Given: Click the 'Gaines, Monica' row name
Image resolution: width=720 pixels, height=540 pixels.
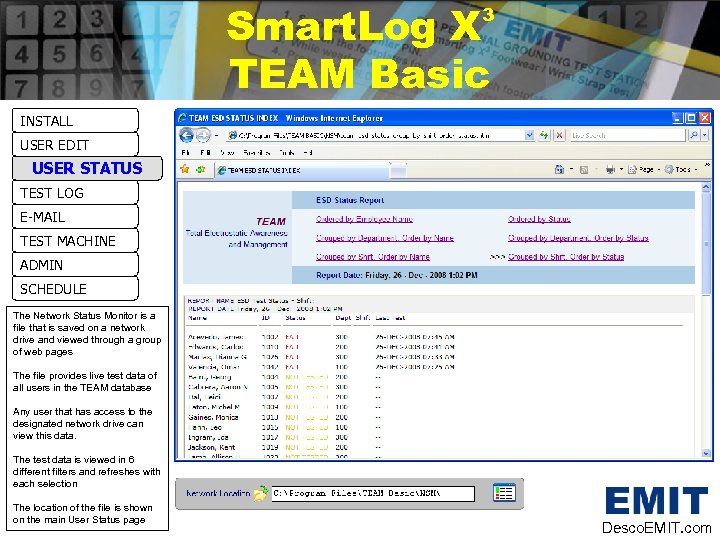Looking at the screenshot, I should point(213,417).
